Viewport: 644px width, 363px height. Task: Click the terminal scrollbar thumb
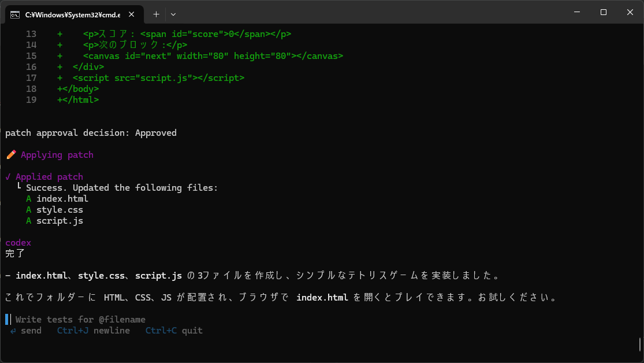pos(640,345)
